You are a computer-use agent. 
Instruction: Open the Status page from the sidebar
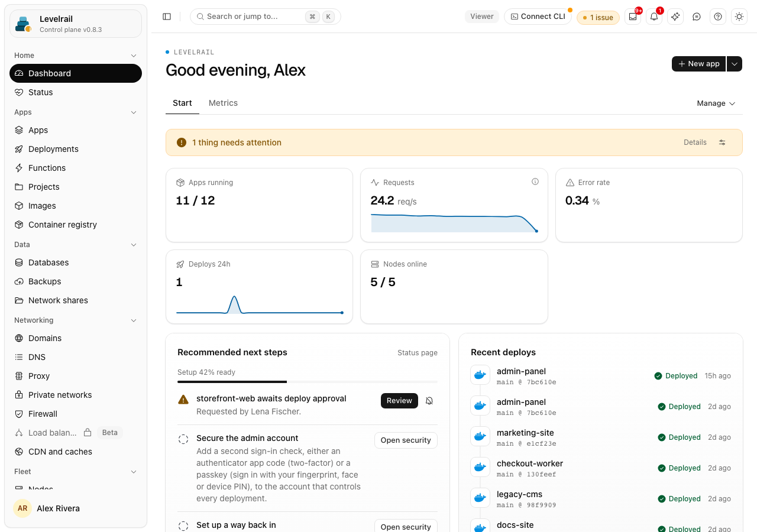[x=76, y=92]
